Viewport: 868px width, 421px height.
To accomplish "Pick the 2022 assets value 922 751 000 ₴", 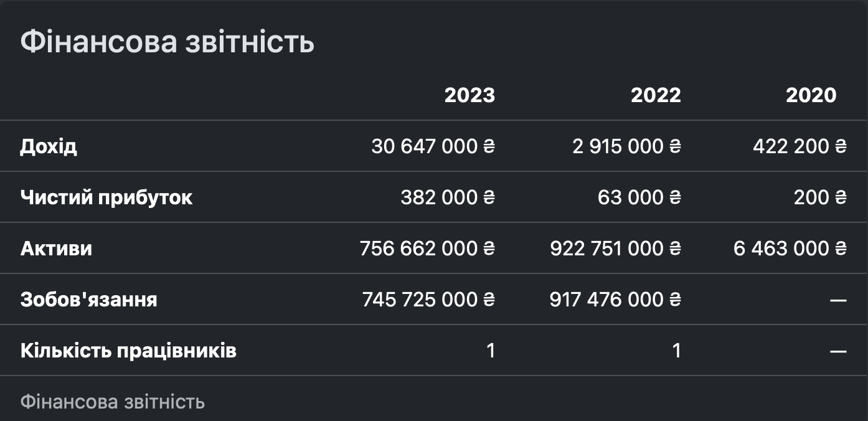I will click(x=615, y=248).
